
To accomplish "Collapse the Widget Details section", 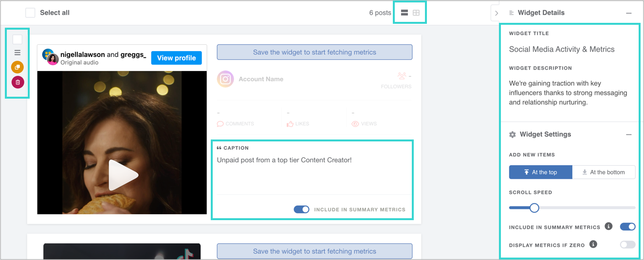I will coord(629,13).
